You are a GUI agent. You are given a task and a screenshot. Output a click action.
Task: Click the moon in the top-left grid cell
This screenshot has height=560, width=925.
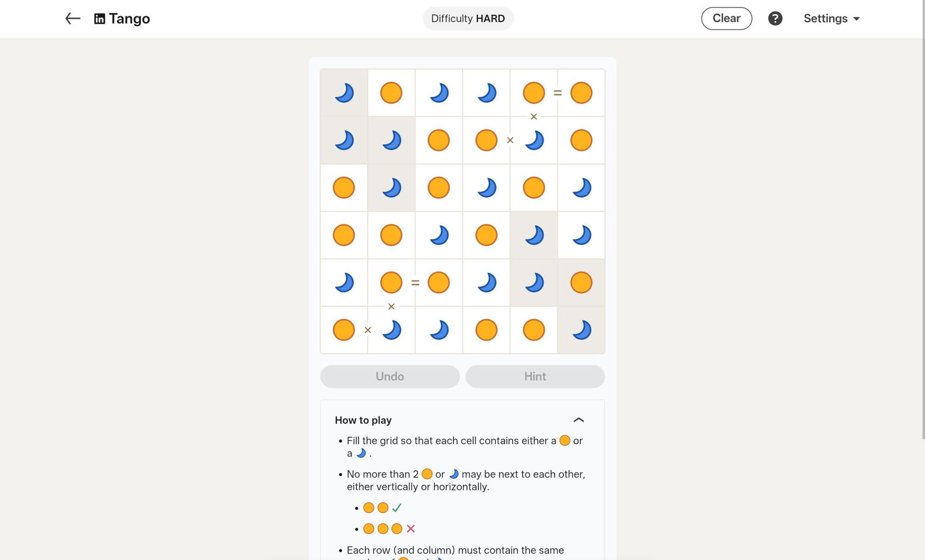pyautogui.click(x=344, y=93)
